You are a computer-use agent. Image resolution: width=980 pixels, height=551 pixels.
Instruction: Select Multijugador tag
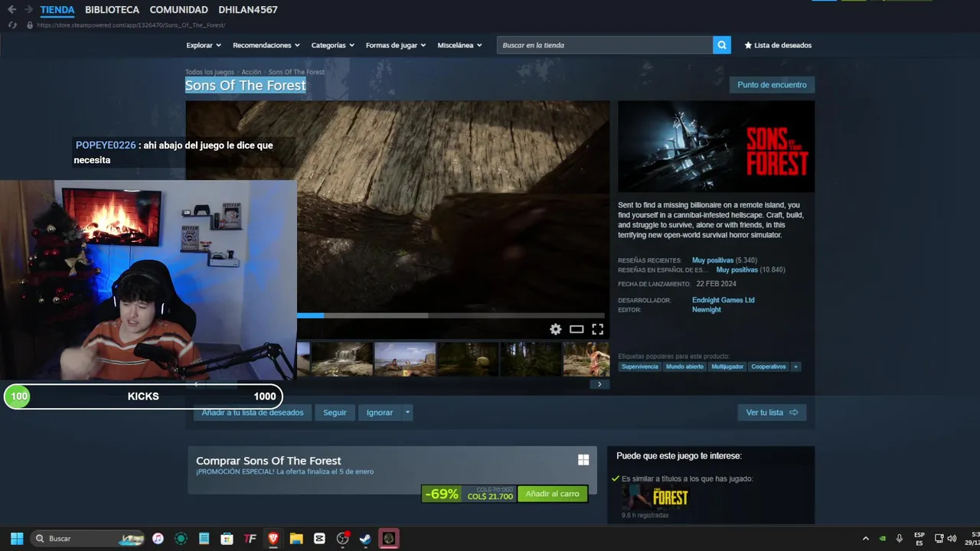pos(727,367)
